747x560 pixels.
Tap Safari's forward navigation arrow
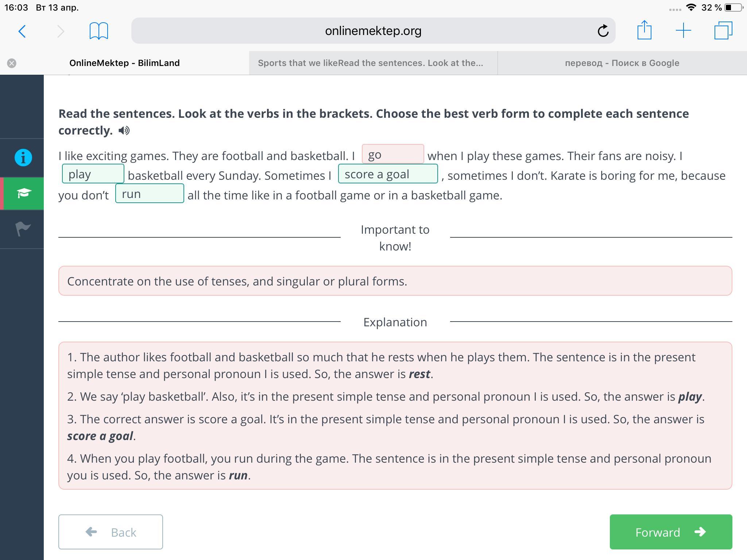click(61, 31)
